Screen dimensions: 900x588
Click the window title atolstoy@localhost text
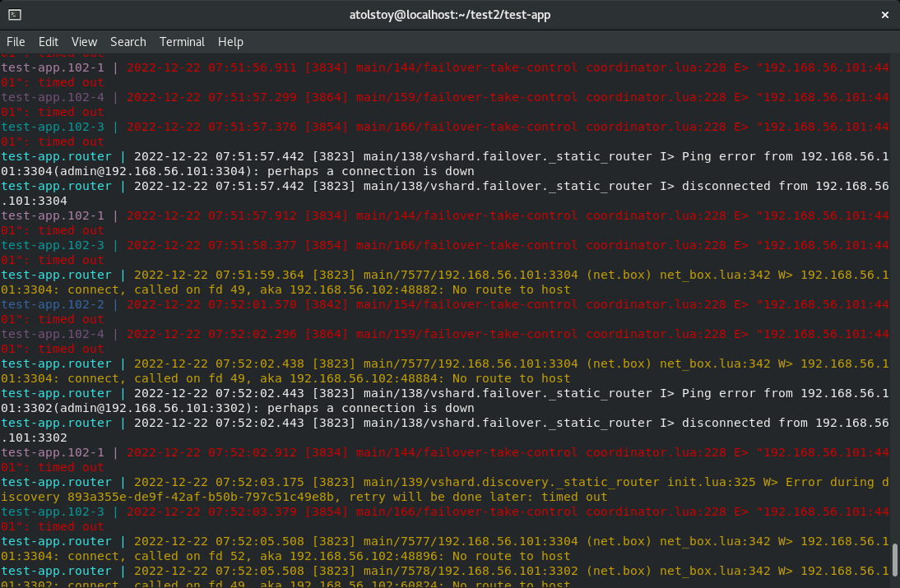pos(450,15)
